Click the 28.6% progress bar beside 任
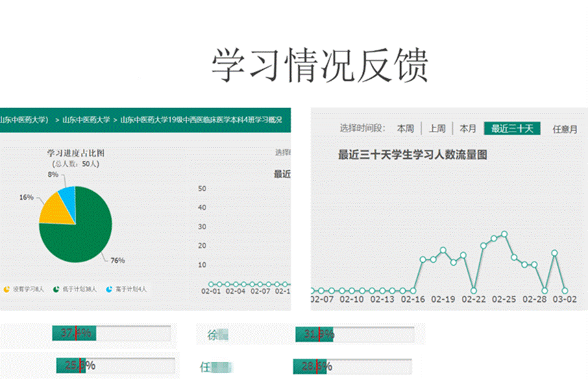Image resolution: width=588 pixels, height=380 pixels. tap(353, 366)
